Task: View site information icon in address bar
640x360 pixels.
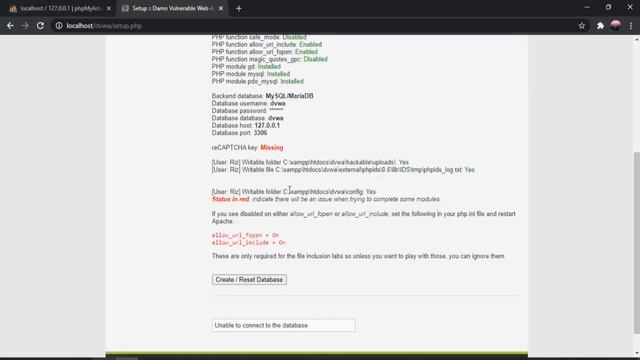Action: (59, 26)
